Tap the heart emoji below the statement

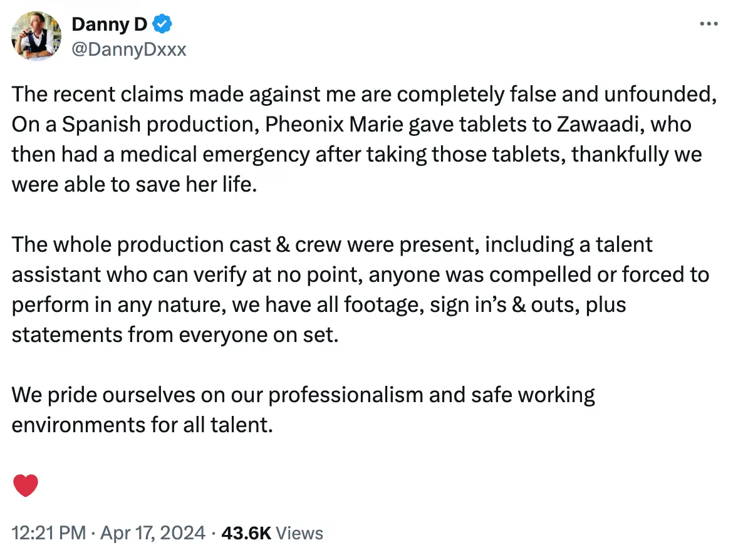tap(26, 485)
